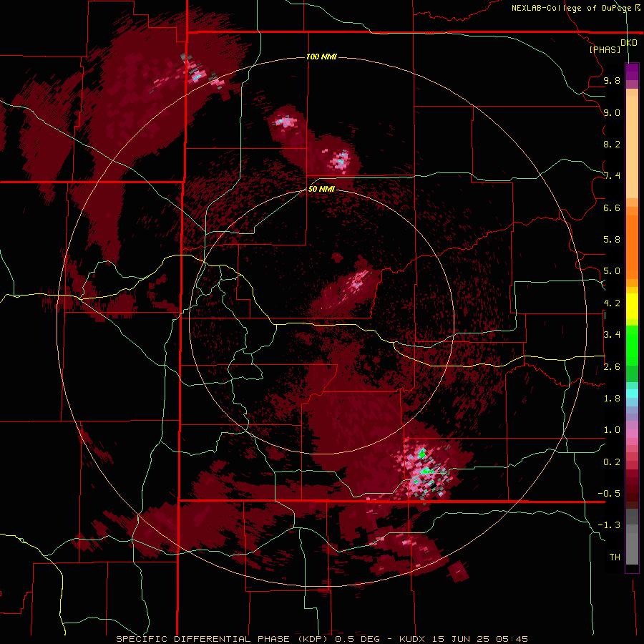Click the 8.2 scale value

(x=612, y=144)
